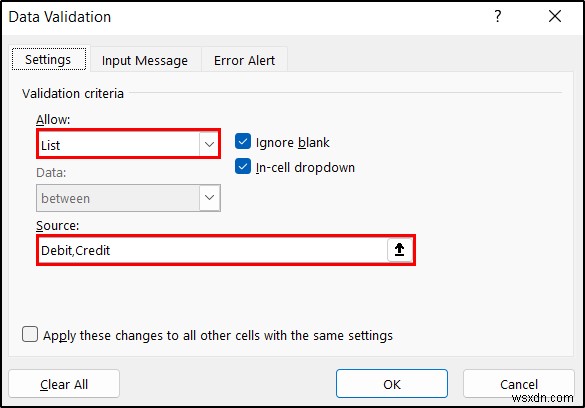Screen dimensions: 585x408
Task: Click the Source: label
Action: pyautogui.click(x=57, y=226)
